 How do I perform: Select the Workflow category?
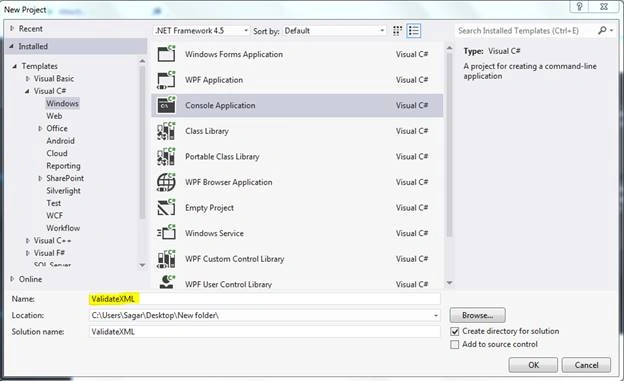tap(63, 228)
